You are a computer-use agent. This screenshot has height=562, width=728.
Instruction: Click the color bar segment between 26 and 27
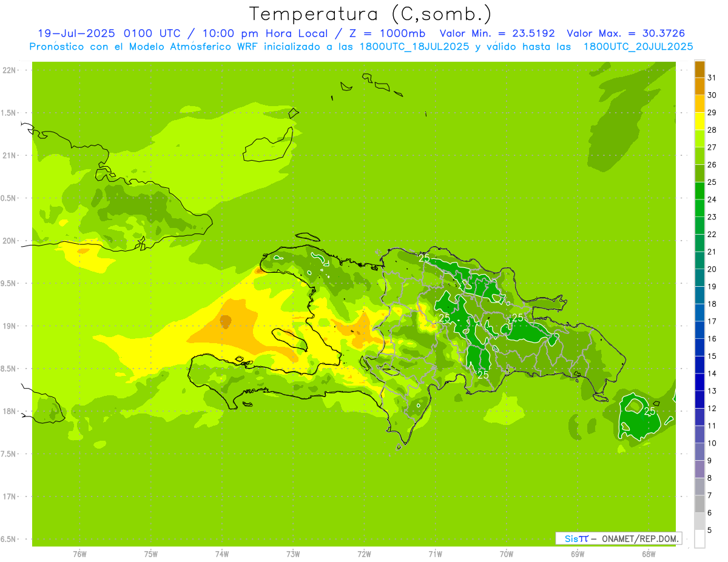pos(699,156)
